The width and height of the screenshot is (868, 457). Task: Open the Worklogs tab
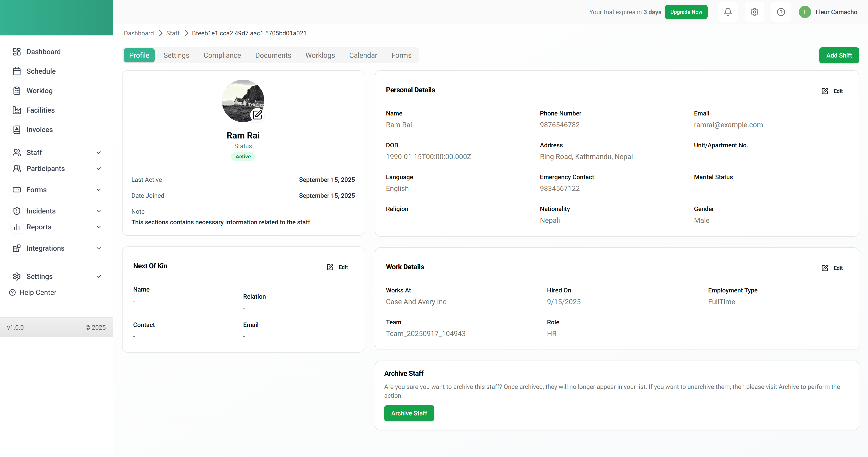[320, 55]
